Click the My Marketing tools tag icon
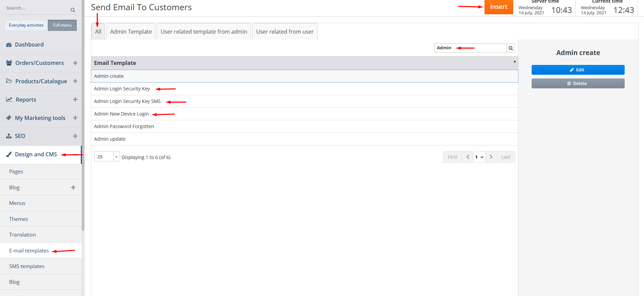Image resolution: width=644 pixels, height=296 pixels. (x=9, y=118)
